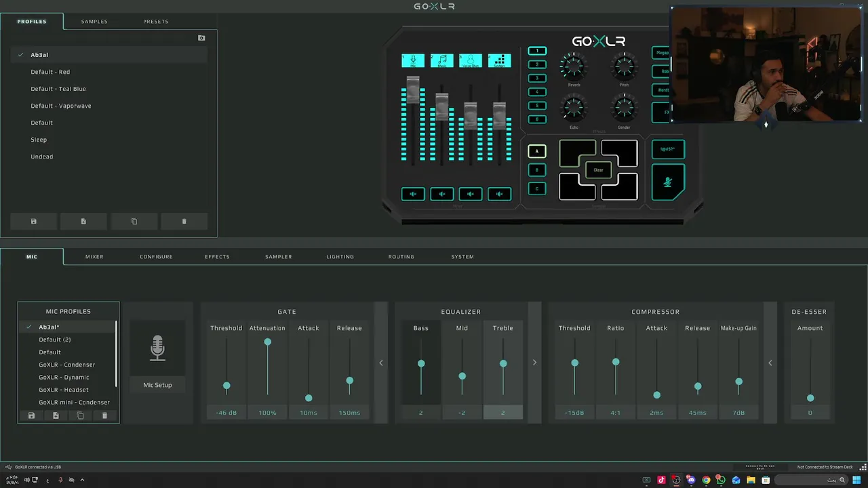Viewport: 868px width, 488px height.
Task: Open the Mic Setup microphone icon
Action: click(157, 348)
